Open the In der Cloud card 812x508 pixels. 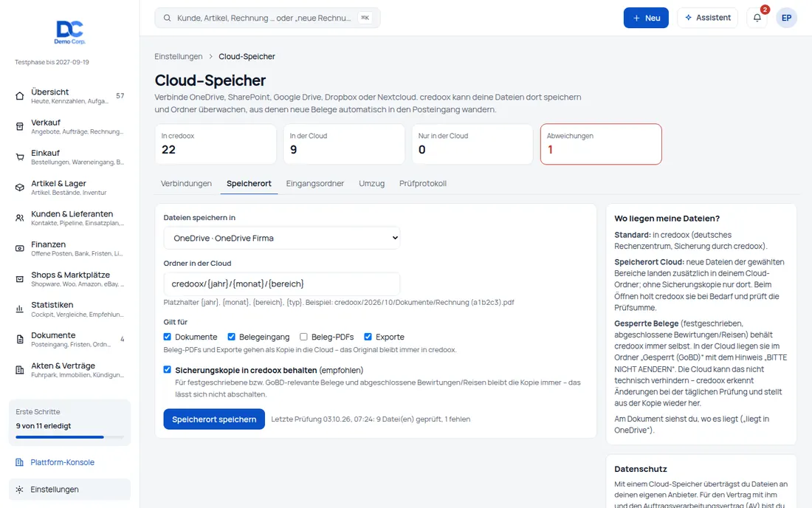coord(344,144)
